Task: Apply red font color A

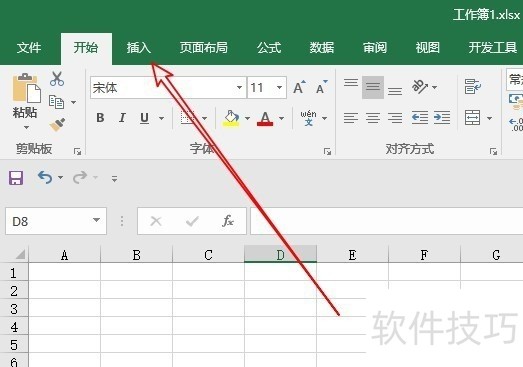Action: 265,118
